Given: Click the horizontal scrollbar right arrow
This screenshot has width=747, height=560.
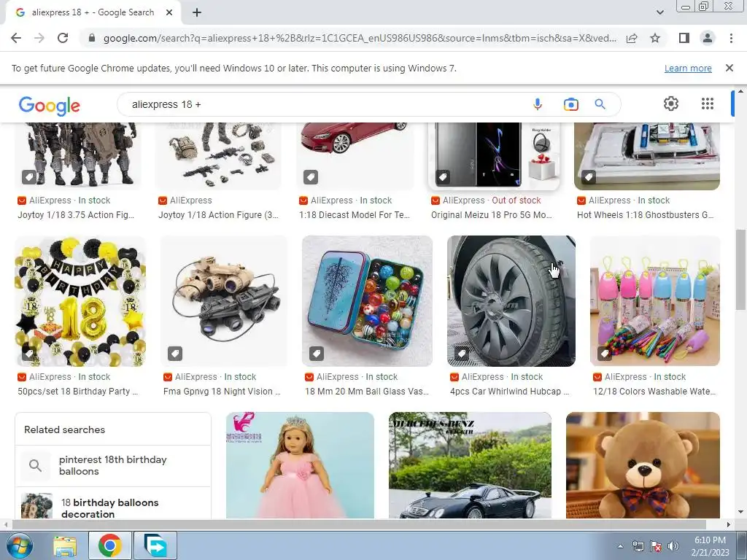Looking at the screenshot, I should pyautogui.click(x=729, y=525).
